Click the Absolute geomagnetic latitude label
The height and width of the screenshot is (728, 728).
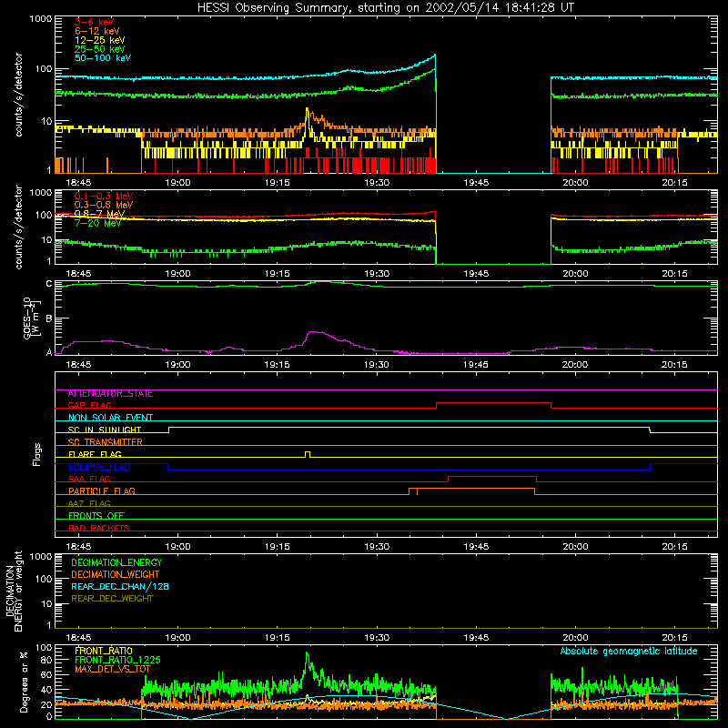pyautogui.click(x=629, y=652)
